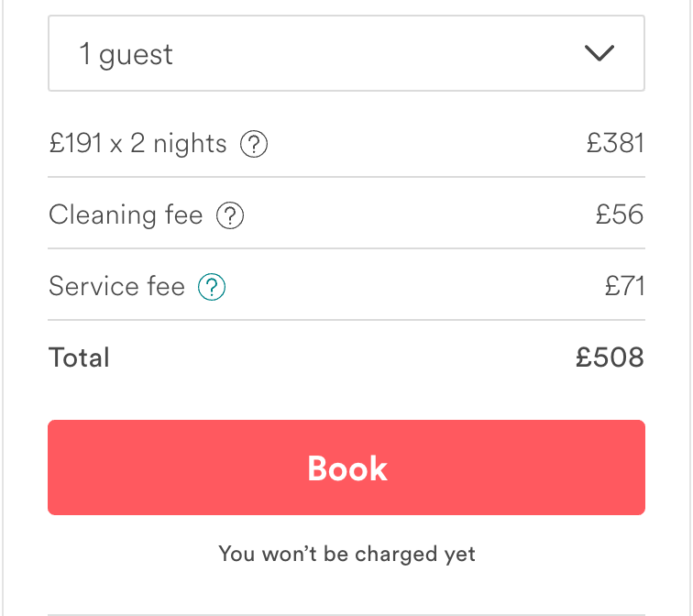Click the £191 nightly rate text
Image resolution: width=693 pixels, height=616 pixels.
point(75,144)
